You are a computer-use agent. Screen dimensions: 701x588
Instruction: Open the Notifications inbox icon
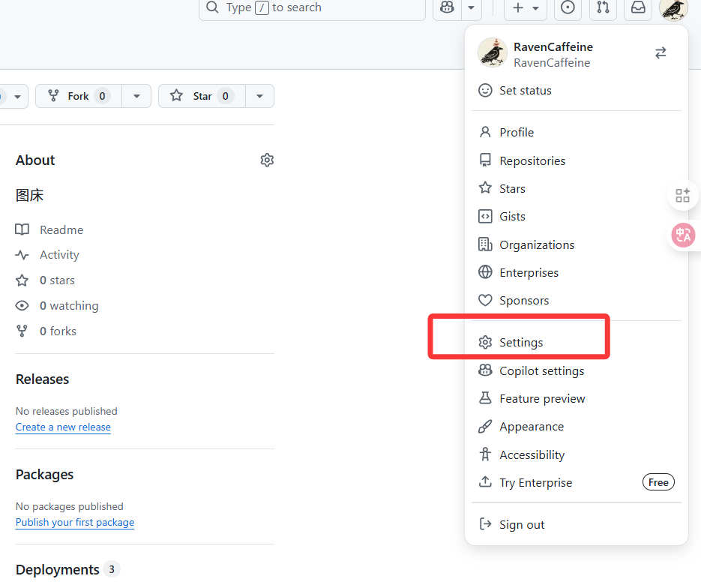pyautogui.click(x=638, y=7)
